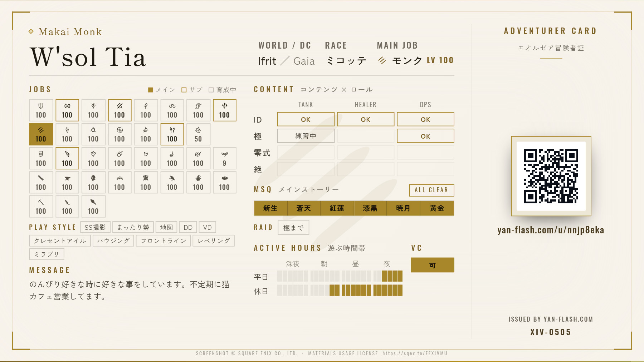Select the Machinist gun job tile
Viewport: 644px width, 362px height.
[x=67, y=158]
